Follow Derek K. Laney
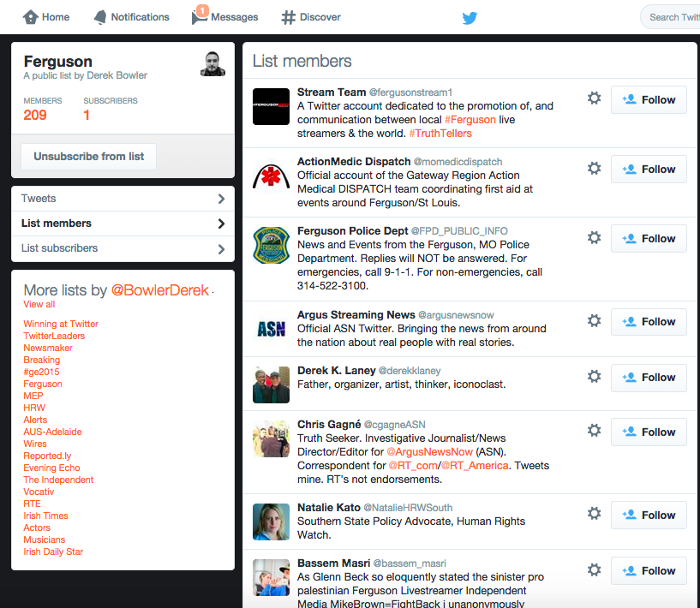700x608 pixels. pyautogui.click(x=649, y=378)
